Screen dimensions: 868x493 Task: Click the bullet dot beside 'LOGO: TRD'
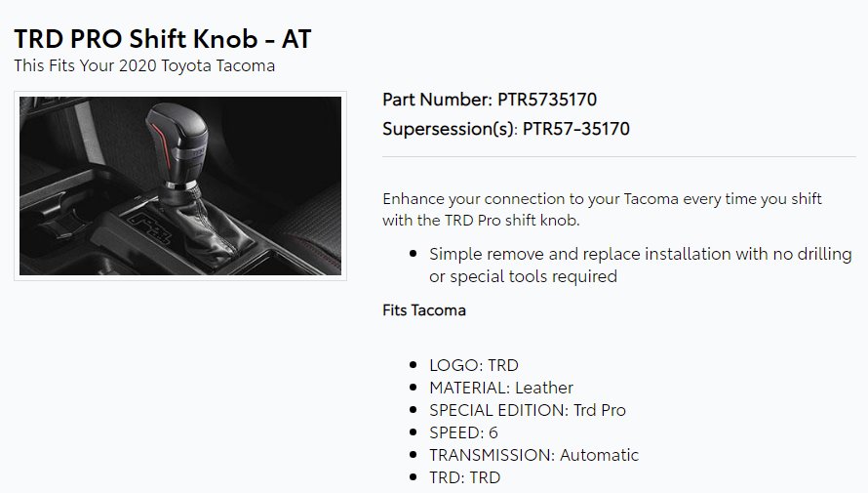click(413, 365)
